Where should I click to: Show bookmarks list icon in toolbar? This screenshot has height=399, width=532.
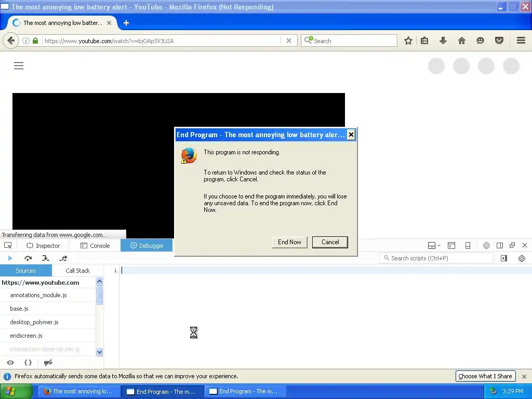pyautogui.click(x=424, y=41)
